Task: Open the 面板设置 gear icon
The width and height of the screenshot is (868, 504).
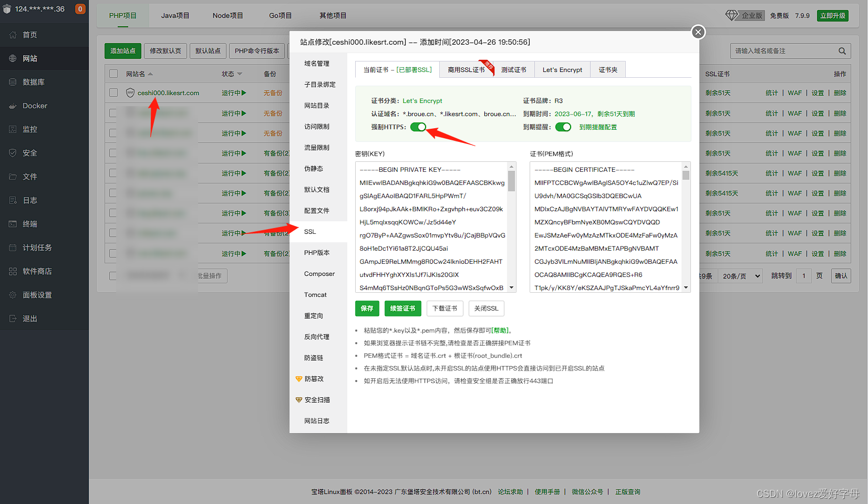Action: [13, 295]
